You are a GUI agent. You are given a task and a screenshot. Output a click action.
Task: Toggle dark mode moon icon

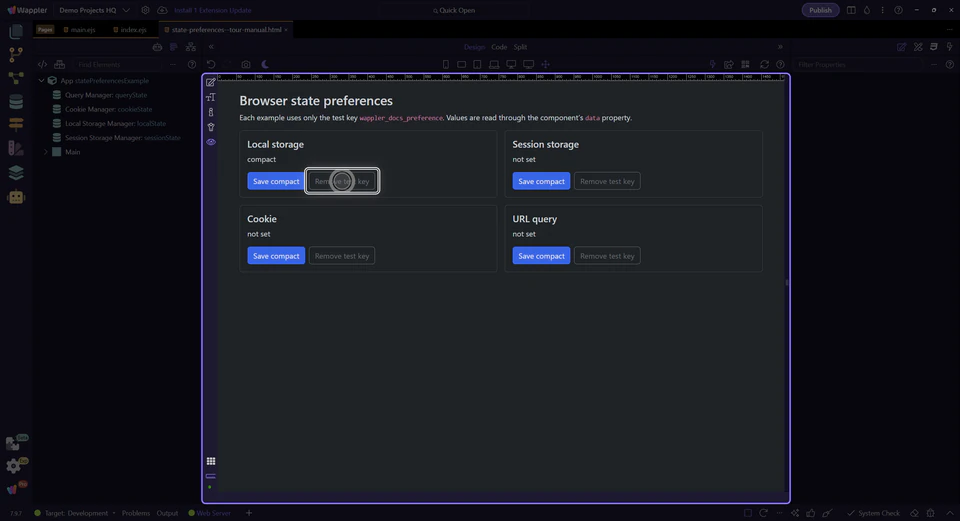click(x=265, y=64)
